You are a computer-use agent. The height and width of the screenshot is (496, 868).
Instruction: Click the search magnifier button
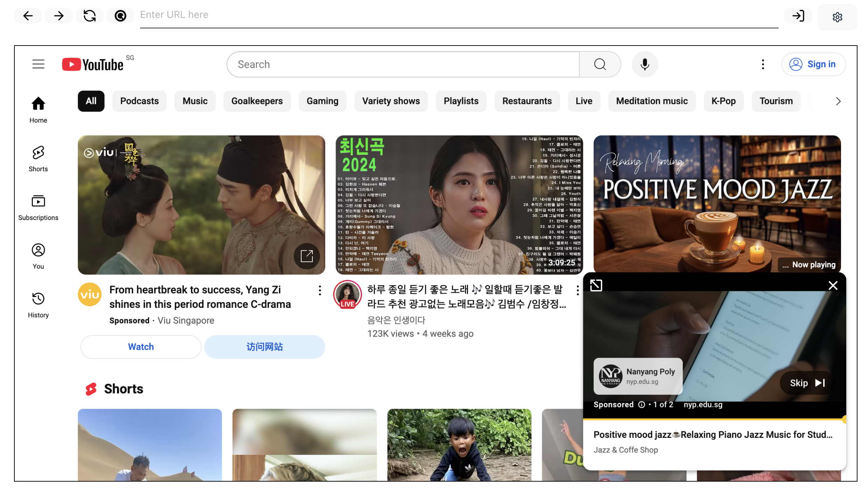tap(600, 64)
